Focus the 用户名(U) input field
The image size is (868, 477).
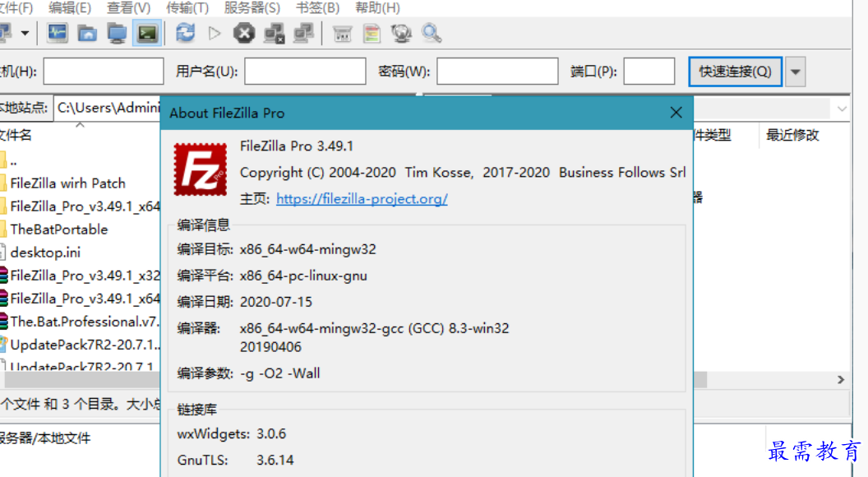[305, 71]
